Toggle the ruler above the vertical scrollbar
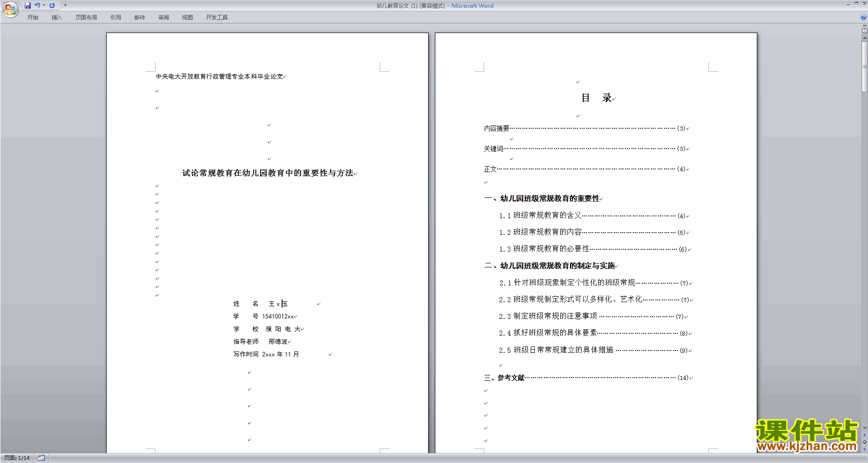This screenshot has height=463, width=868. click(x=864, y=31)
